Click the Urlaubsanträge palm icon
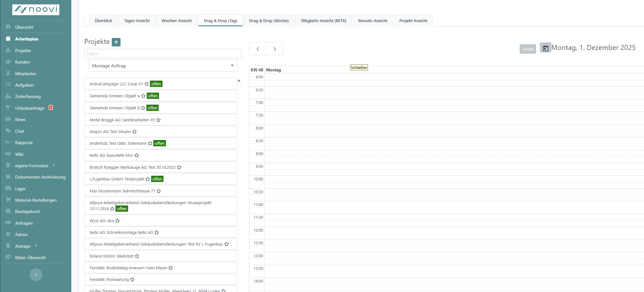This screenshot has width=644, height=292. tap(8, 108)
